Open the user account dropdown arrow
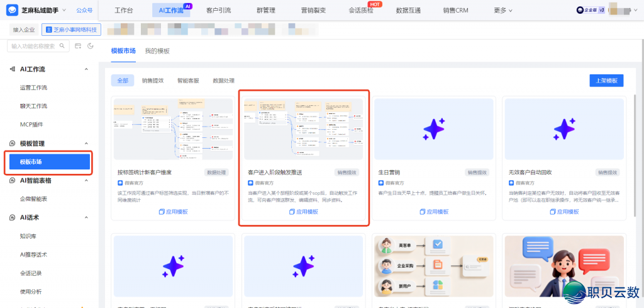This screenshot has height=308, width=644. pos(636,10)
